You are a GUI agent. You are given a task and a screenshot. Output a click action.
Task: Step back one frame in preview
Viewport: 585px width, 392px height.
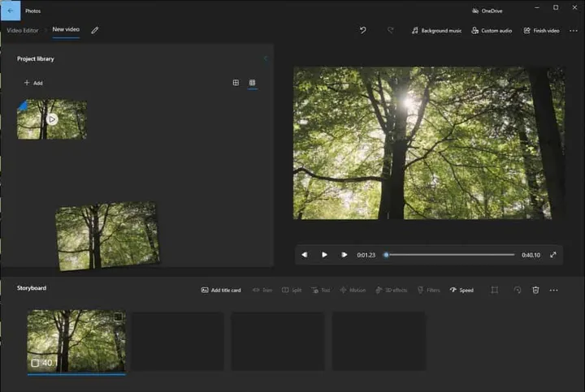pyautogui.click(x=305, y=255)
